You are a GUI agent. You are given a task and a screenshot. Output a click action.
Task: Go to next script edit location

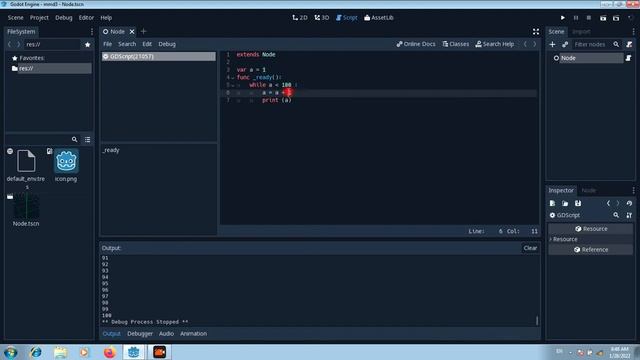tap(535, 44)
